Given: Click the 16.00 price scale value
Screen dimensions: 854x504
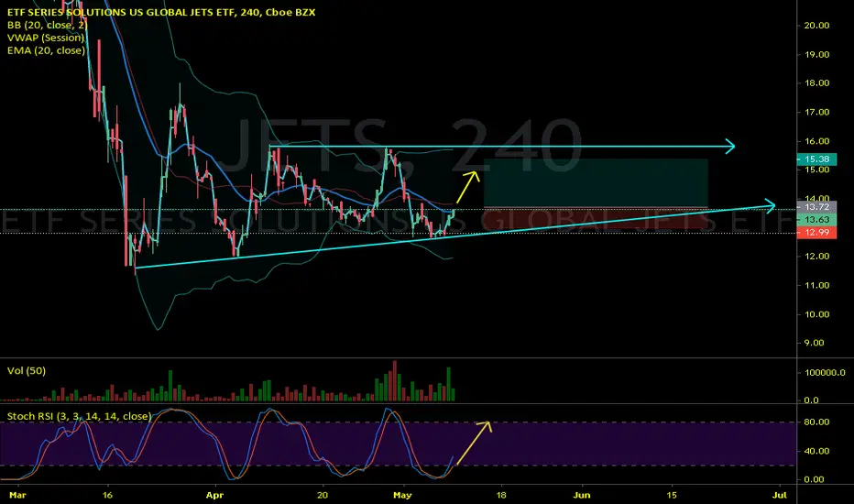Looking at the screenshot, I should [817, 141].
